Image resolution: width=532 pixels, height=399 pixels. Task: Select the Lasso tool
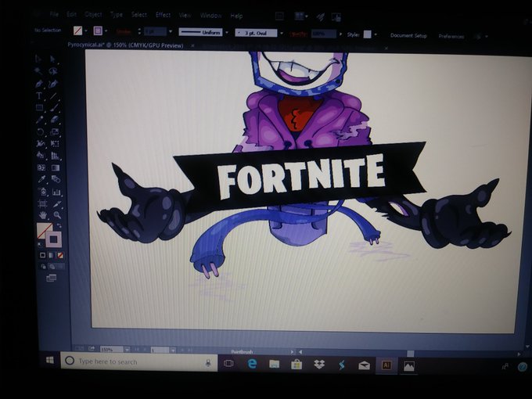click(x=53, y=71)
